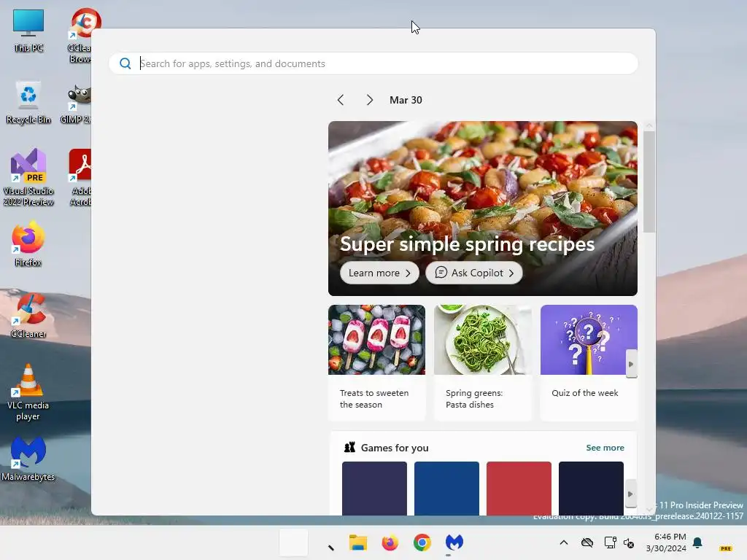Open the blue game tile
Screen dimensions: 747x560
coord(447,488)
